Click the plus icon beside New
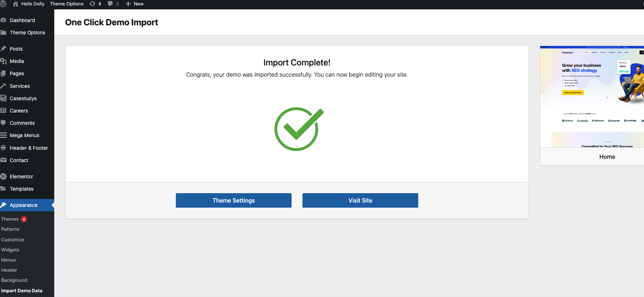The height and width of the screenshot is (297, 644). [128, 4]
